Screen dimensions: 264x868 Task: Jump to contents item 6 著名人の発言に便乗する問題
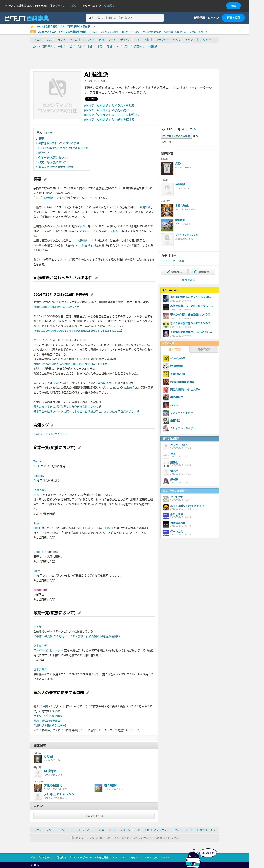(55, 167)
